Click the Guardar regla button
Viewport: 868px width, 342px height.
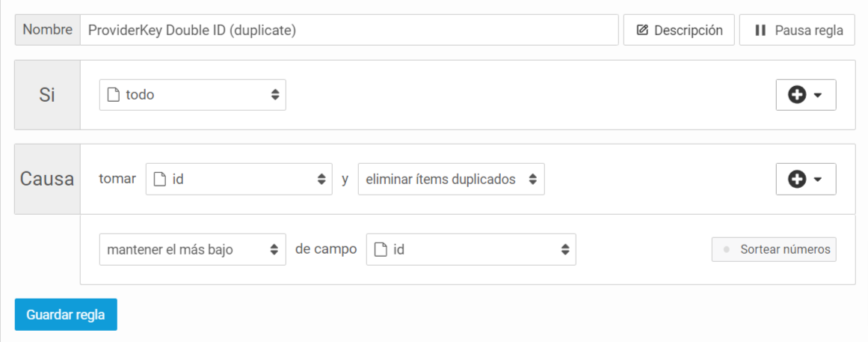pos(66,314)
